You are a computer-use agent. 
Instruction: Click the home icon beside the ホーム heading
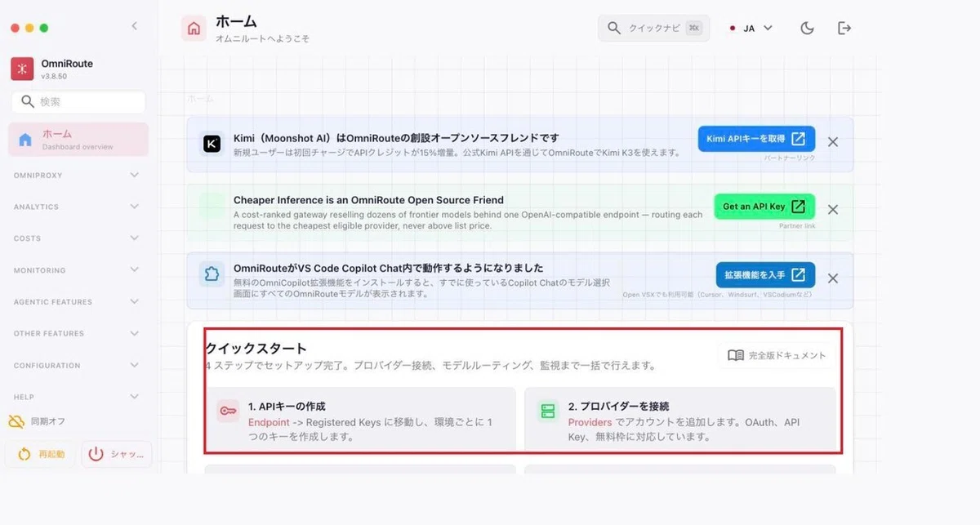pos(194,29)
